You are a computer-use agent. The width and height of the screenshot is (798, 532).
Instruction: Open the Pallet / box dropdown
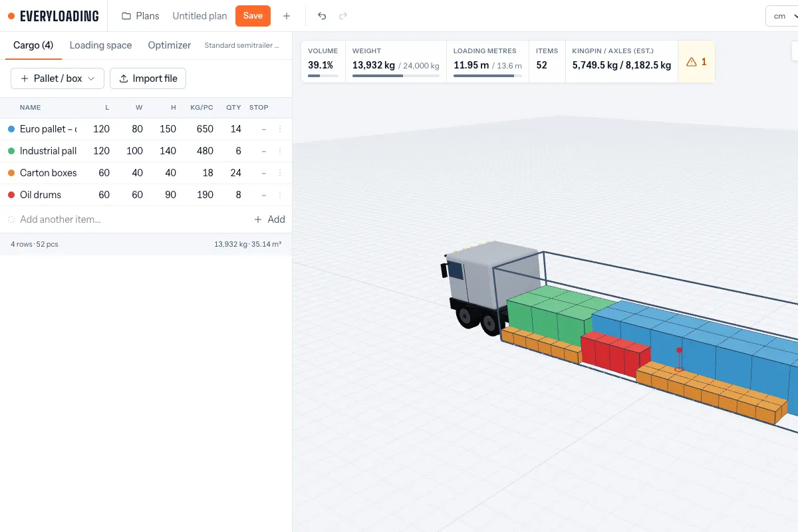57,78
